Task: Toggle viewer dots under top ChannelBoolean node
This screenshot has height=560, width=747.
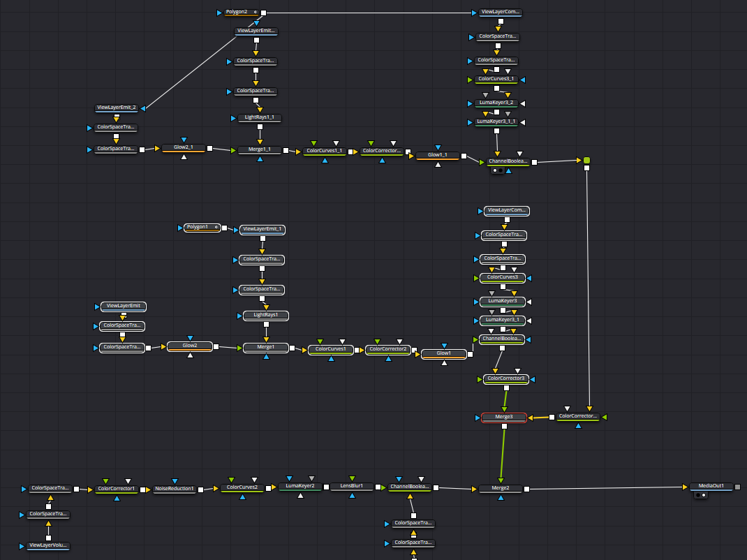Action: 497,170
